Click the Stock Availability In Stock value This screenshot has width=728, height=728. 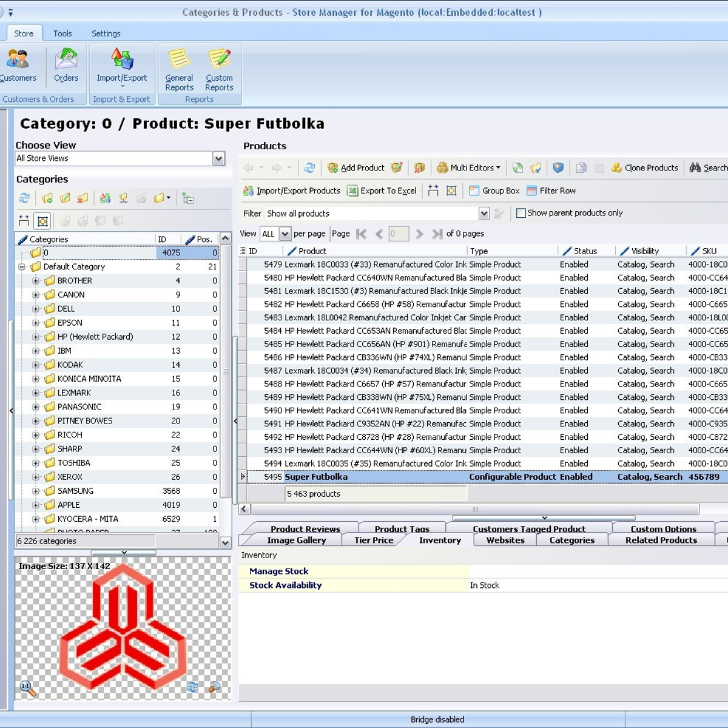tap(485, 585)
